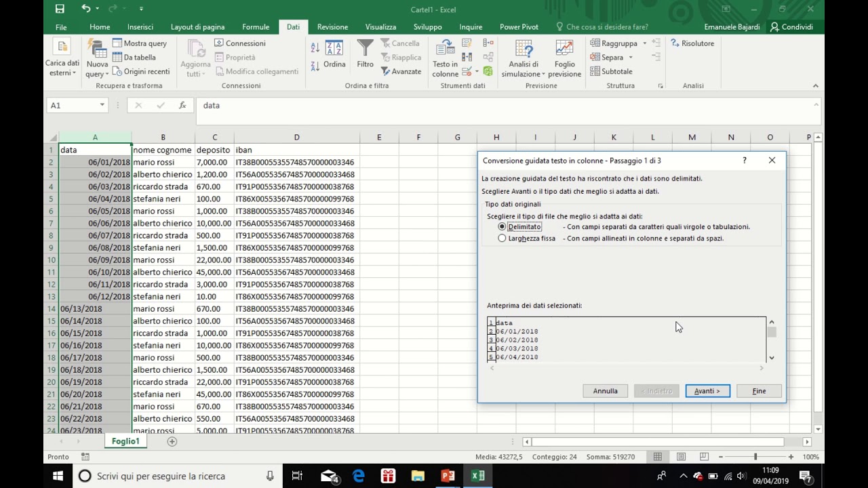The height and width of the screenshot is (488, 868).
Task: Click the Windows taskbar search box
Action: [178, 476]
